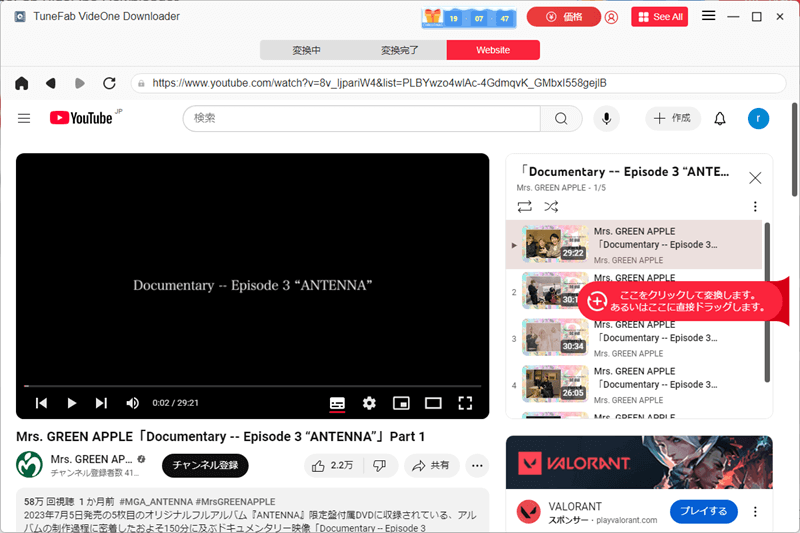
Task: Open the player settings gear
Action: pyautogui.click(x=369, y=403)
